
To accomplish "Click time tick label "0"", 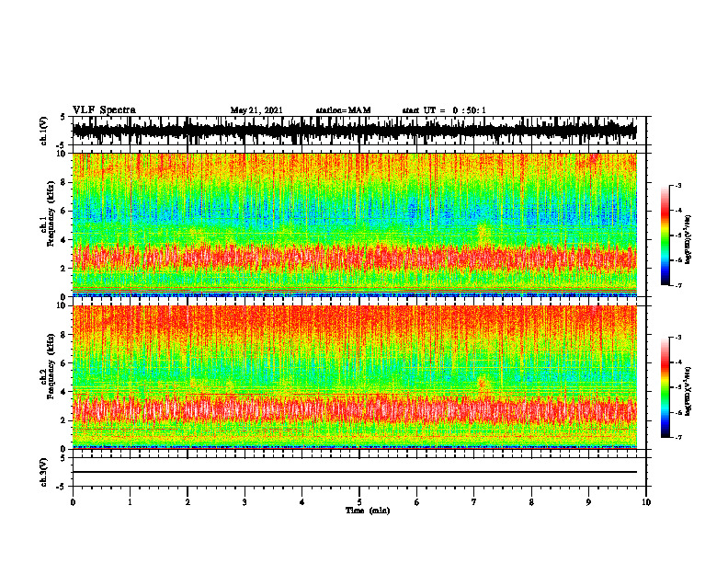I will (x=73, y=502).
